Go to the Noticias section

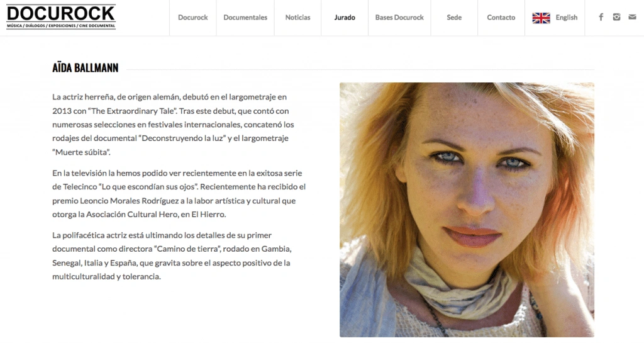pos(297,17)
